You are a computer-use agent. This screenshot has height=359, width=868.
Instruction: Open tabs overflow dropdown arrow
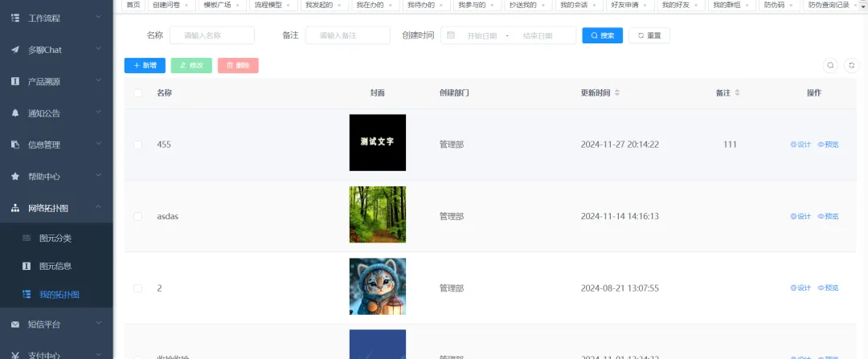[863, 6]
